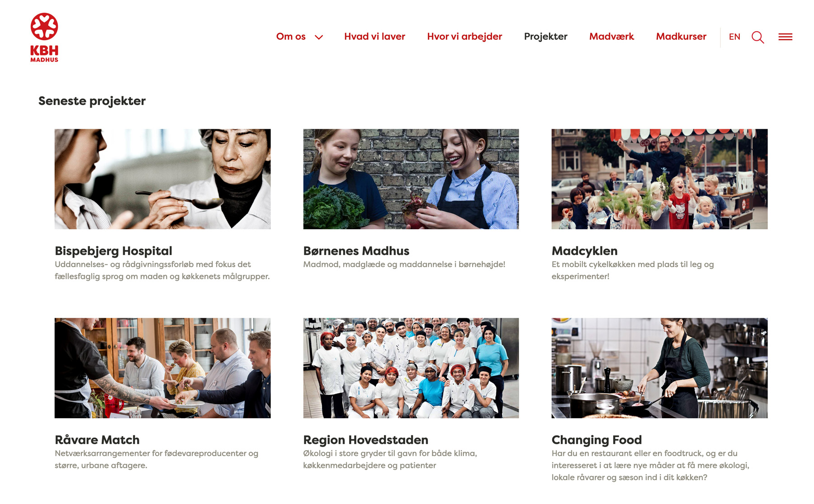Open Hvad vi laver menu item
The image size is (814, 504).
tap(374, 37)
